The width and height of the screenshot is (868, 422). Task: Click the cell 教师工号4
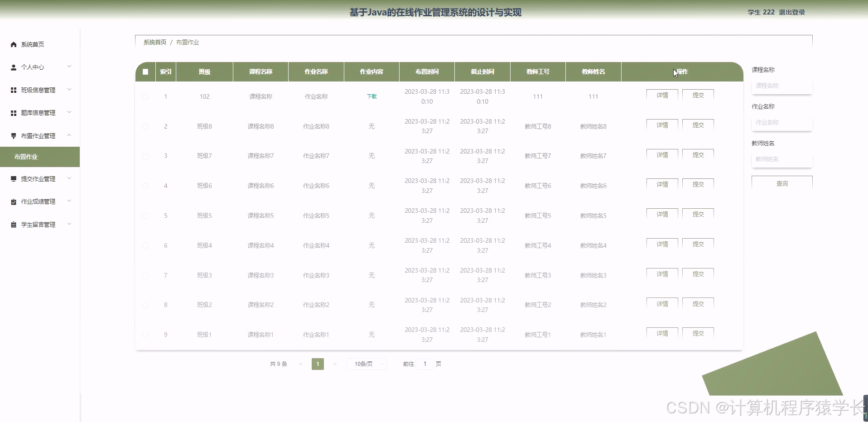pos(538,245)
